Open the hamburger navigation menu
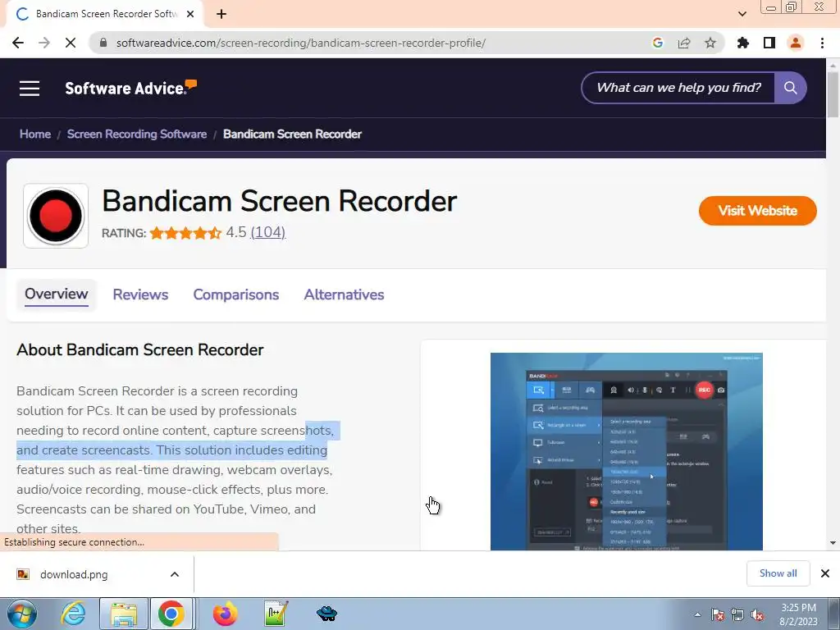840x630 pixels. coord(30,89)
